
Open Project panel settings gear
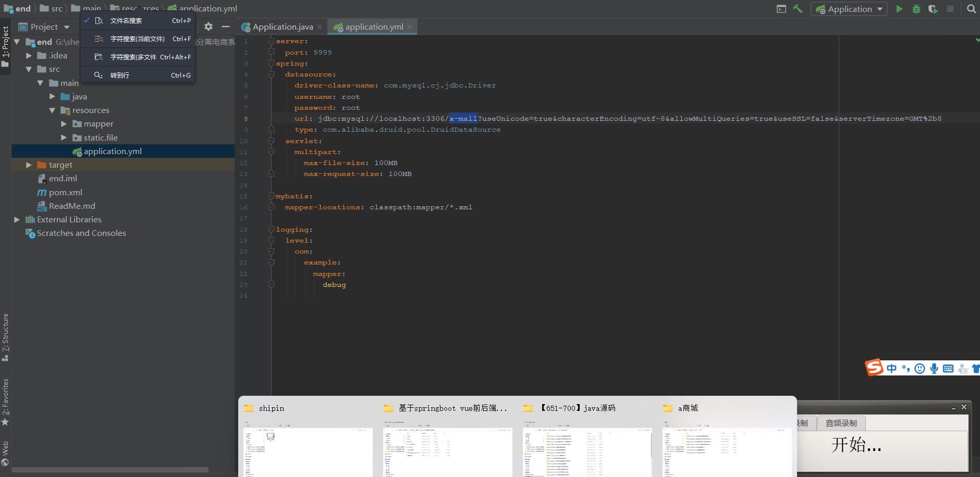coord(209,27)
